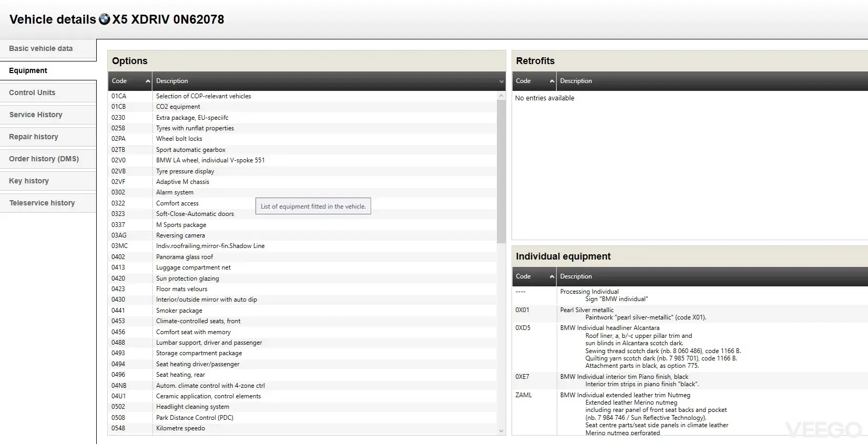Select Climate-controlled seats, front row

302,321
